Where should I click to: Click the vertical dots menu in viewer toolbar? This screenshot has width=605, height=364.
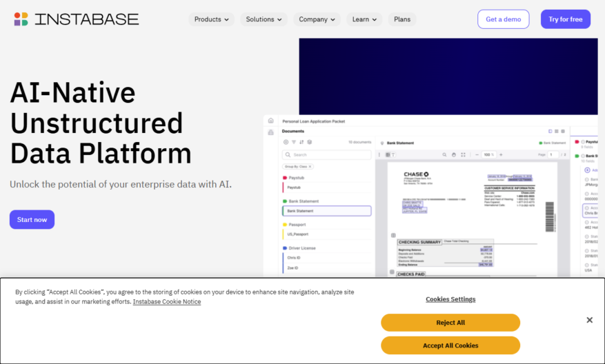point(379,154)
